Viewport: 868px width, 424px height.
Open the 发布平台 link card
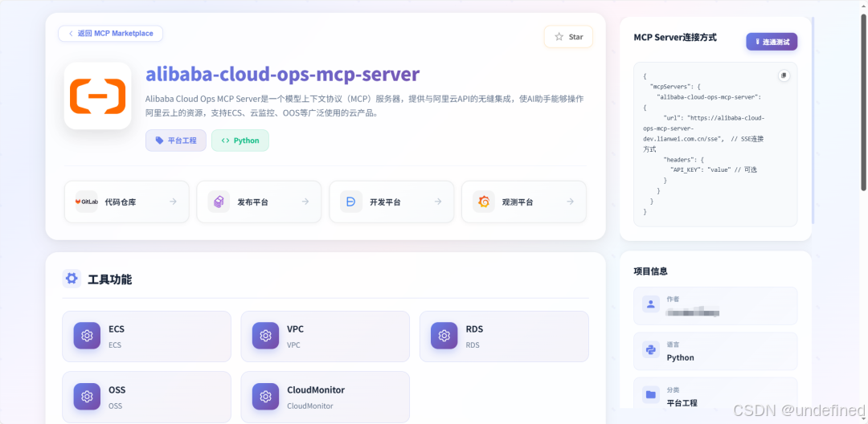pyautogui.click(x=259, y=202)
